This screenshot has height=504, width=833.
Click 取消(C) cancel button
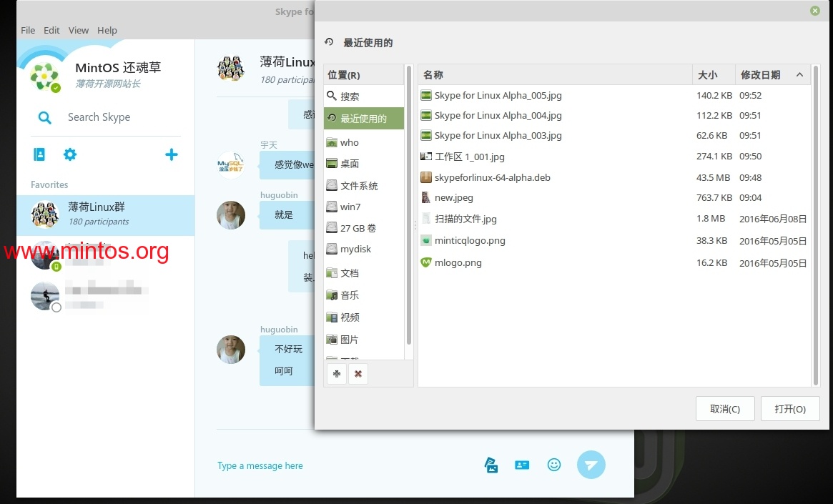pos(725,409)
